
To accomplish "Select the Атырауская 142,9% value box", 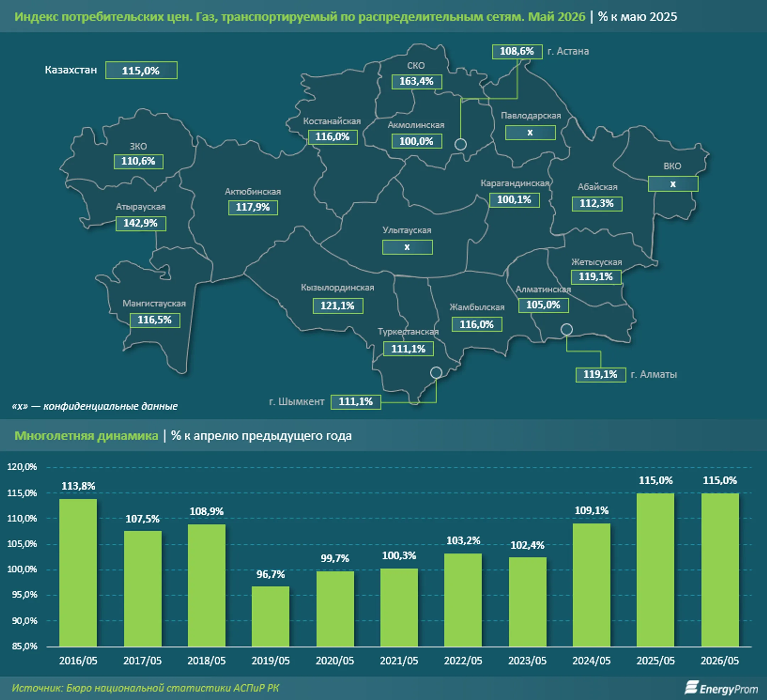I will click(x=141, y=223).
